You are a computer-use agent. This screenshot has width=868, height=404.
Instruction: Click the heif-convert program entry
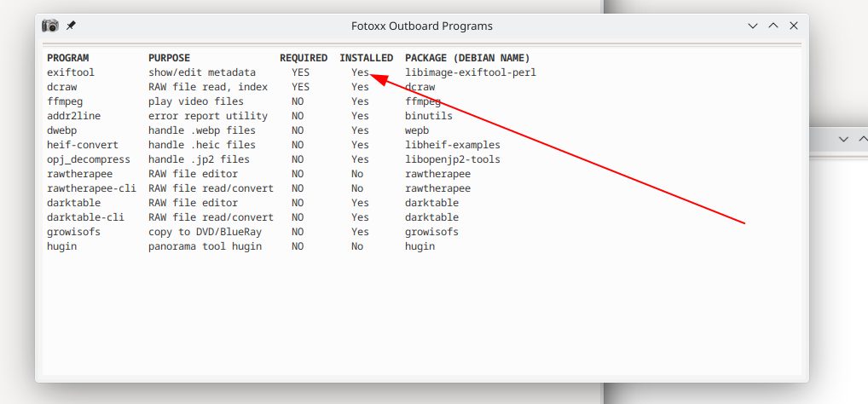coord(83,145)
